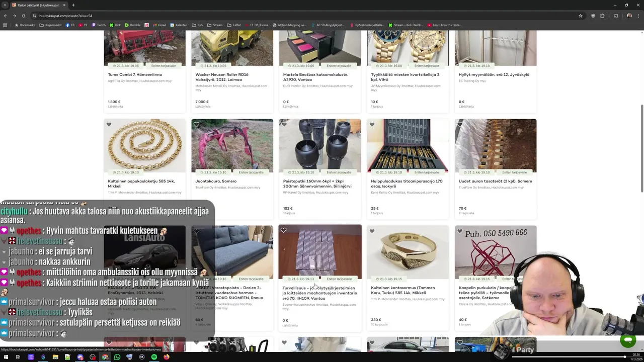Open File Explorer from the taskbar
The width and height of the screenshot is (644, 362).
click(x=55, y=357)
